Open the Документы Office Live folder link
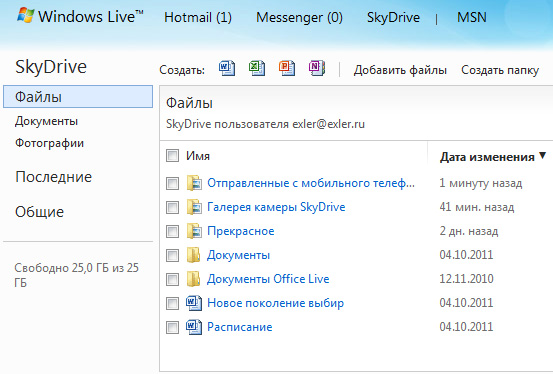The image size is (553, 374). [268, 279]
